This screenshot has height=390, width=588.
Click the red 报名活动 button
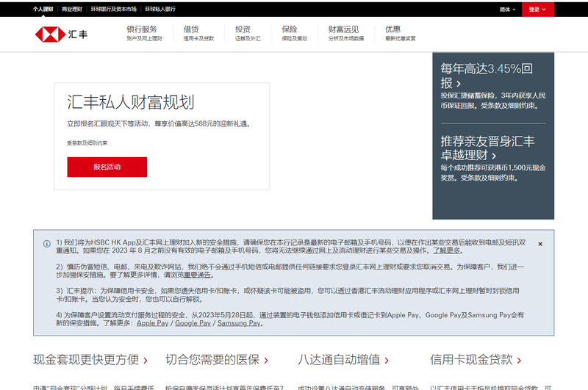(x=107, y=167)
